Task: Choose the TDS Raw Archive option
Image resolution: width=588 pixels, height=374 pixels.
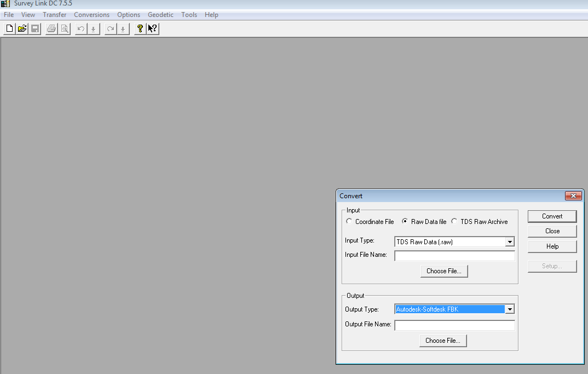Action: point(454,221)
